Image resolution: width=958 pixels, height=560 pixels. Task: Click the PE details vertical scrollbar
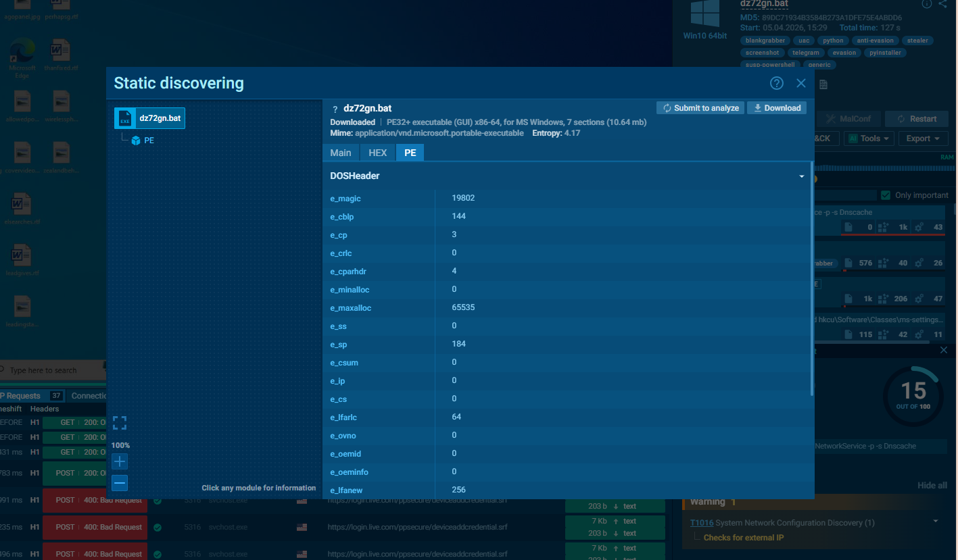tap(811, 278)
